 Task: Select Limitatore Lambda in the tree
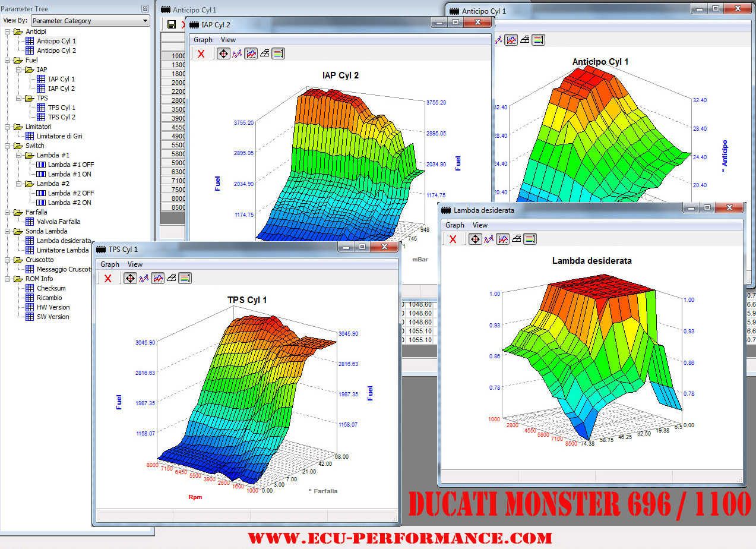[x=62, y=250]
